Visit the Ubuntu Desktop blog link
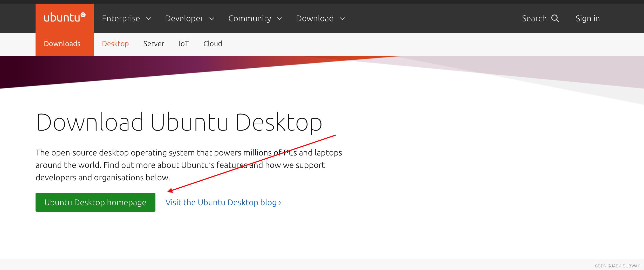 [223, 202]
